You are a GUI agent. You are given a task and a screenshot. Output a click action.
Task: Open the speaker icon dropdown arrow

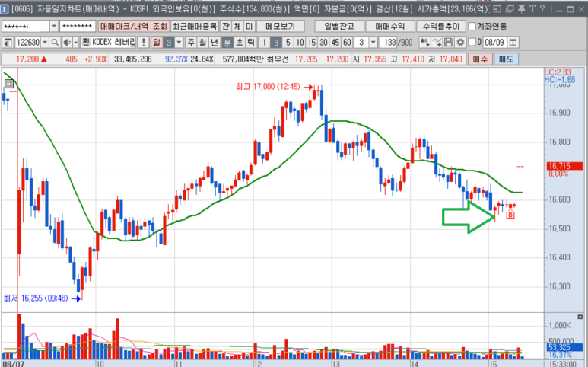pyautogui.click(x=76, y=43)
